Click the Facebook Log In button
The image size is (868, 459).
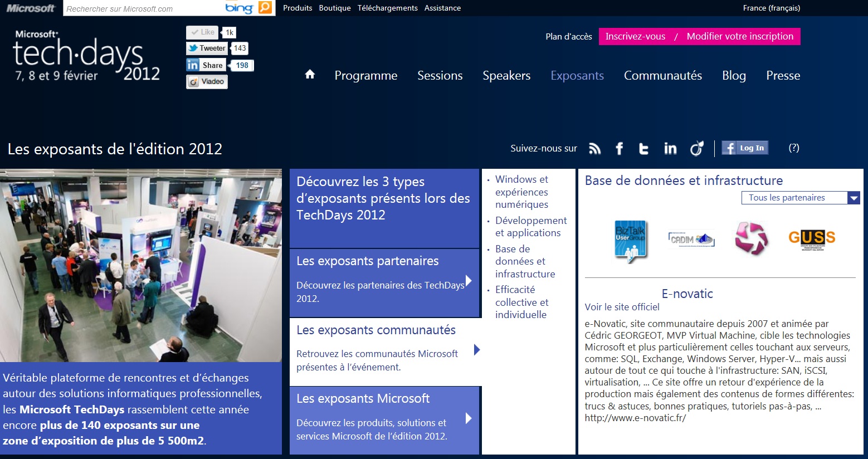coord(745,148)
